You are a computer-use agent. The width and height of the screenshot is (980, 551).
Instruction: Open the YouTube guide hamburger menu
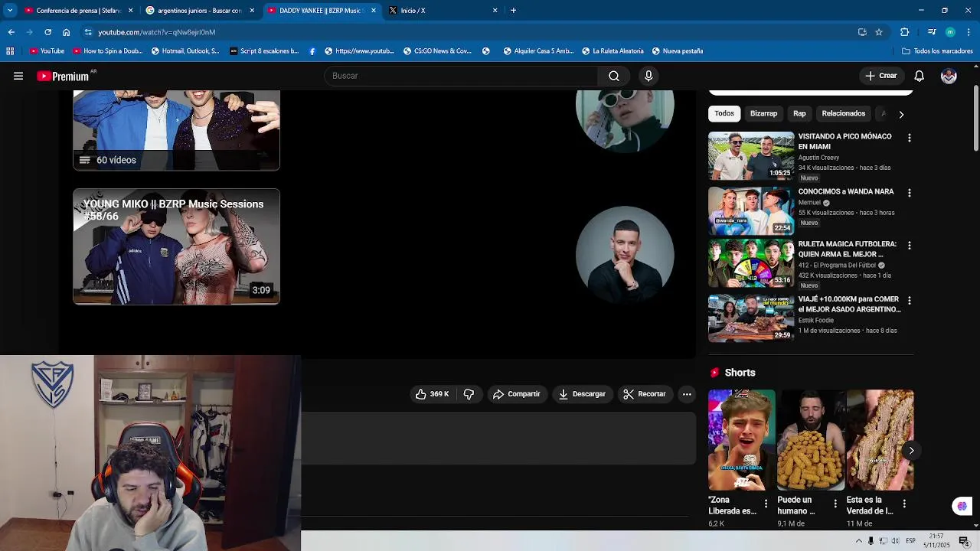[x=18, y=76]
